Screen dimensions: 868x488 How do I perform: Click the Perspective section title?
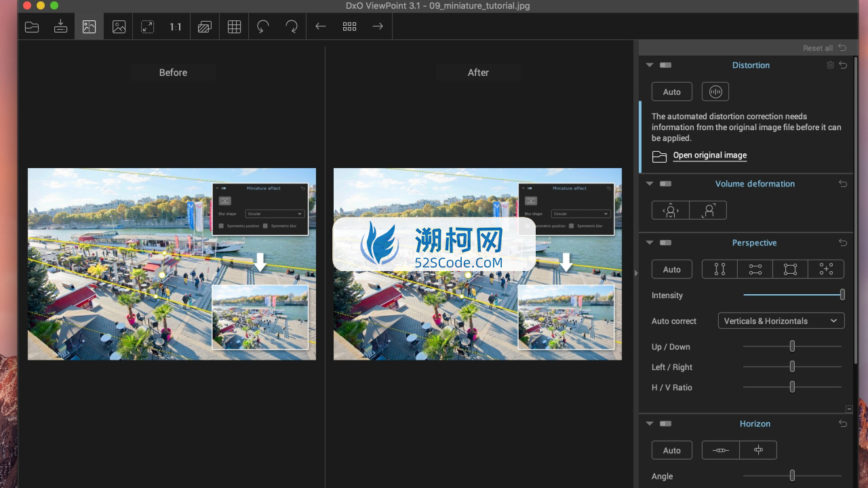[754, 243]
